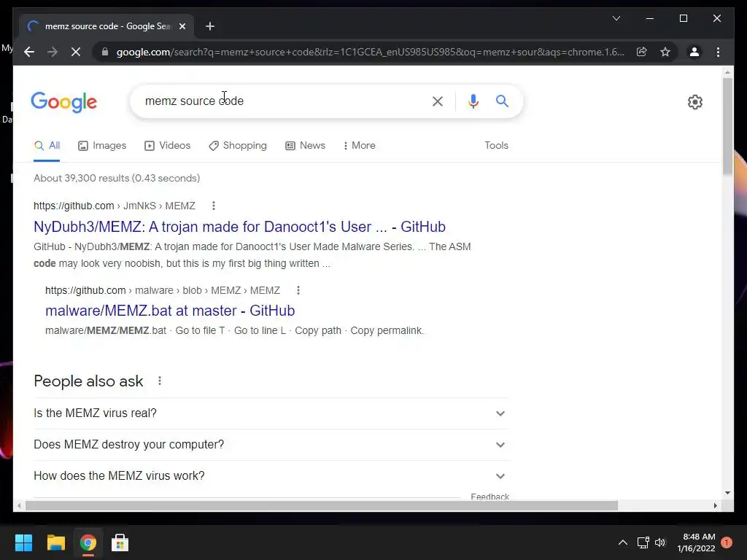The image size is (747, 560).
Task: Switch to the Shopping tab
Action: [x=238, y=146]
